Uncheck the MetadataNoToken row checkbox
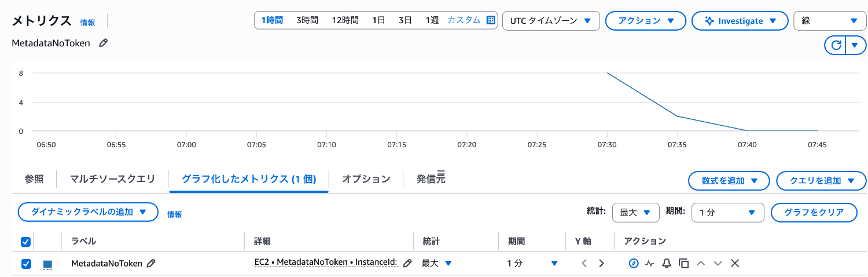868x277 pixels. [x=26, y=264]
